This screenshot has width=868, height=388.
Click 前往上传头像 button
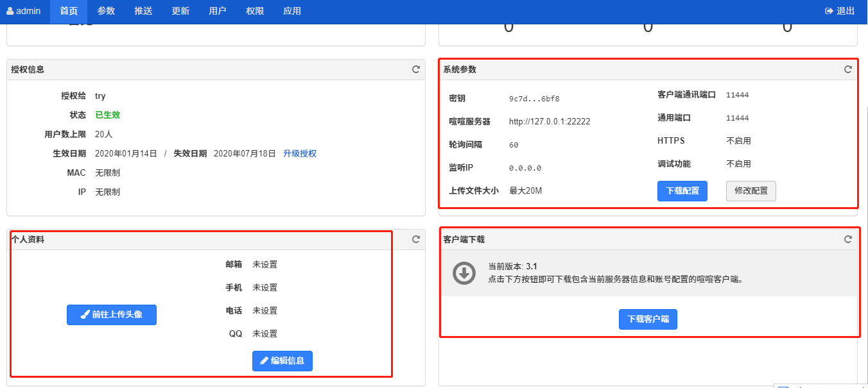coord(112,315)
